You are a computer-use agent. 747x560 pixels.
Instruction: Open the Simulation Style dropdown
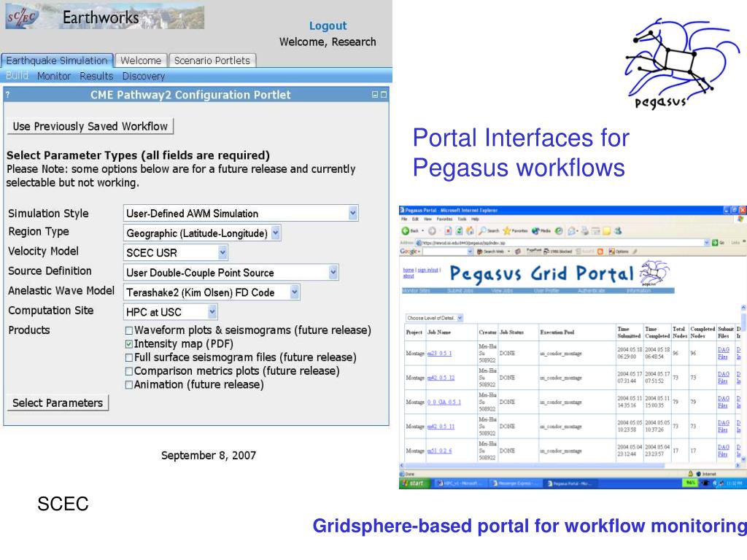click(352, 213)
